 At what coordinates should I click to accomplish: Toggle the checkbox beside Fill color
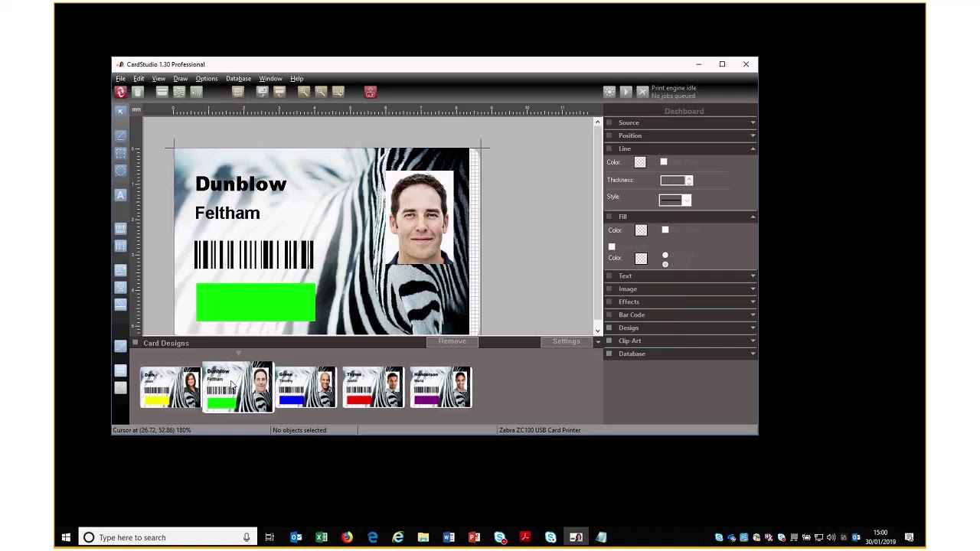[x=665, y=230]
